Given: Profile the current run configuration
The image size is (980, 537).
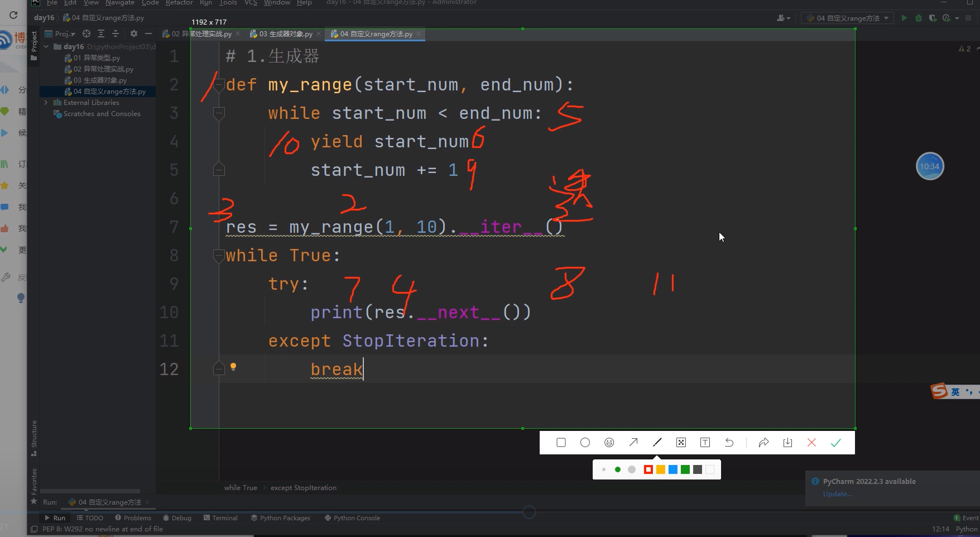Looking at the screenshot, I should pos(946,18).
